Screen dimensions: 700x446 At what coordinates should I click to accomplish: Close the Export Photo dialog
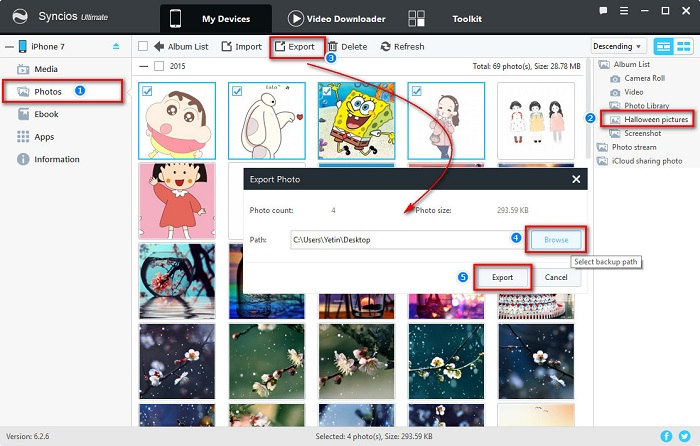576,179
